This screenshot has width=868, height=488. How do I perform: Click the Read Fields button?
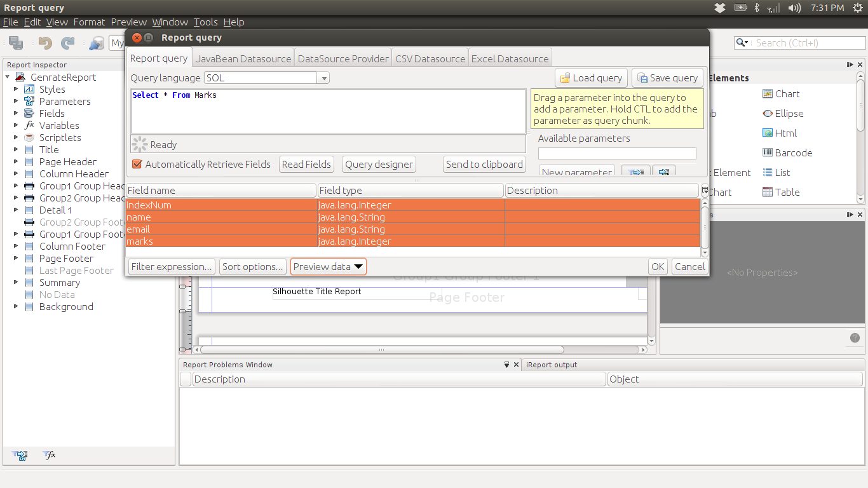point(306,164)
